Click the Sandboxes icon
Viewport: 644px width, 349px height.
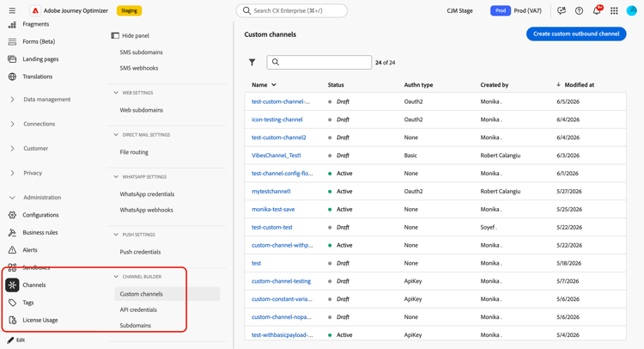tap(12, 267)
